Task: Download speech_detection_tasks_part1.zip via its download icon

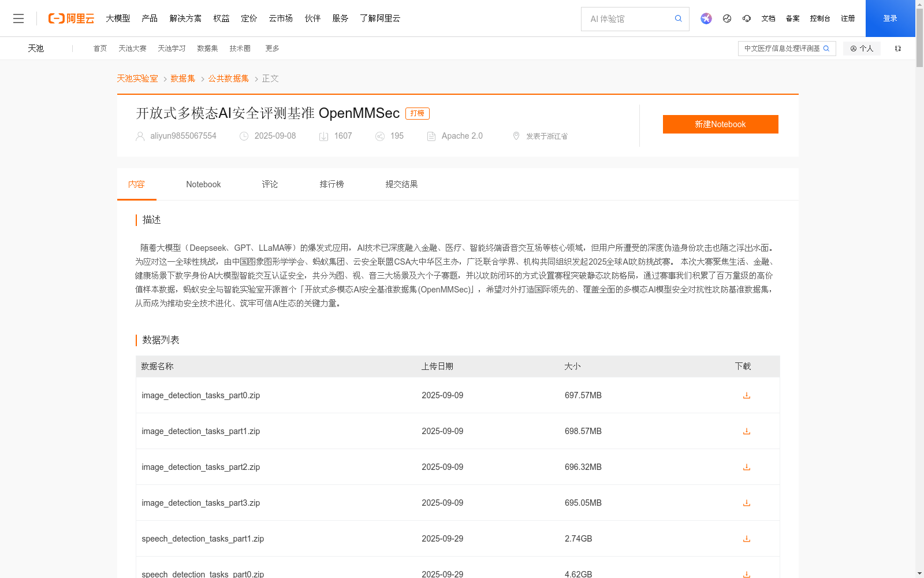Action: point(746,538)
